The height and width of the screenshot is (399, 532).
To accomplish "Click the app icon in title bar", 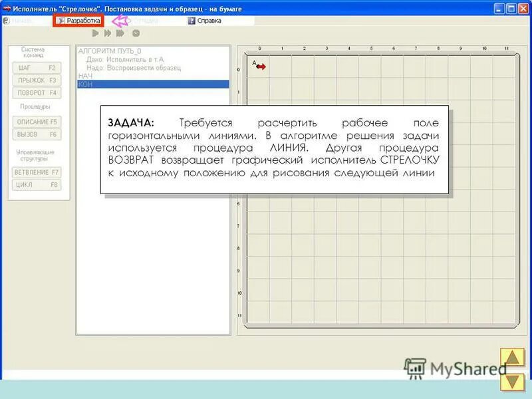I will 7,9.
